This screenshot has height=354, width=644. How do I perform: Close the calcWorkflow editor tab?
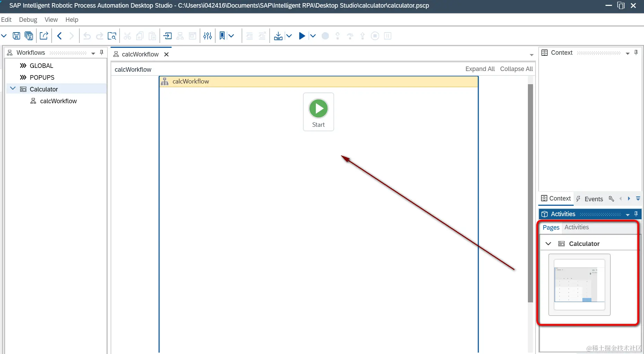tap(166, 54)
